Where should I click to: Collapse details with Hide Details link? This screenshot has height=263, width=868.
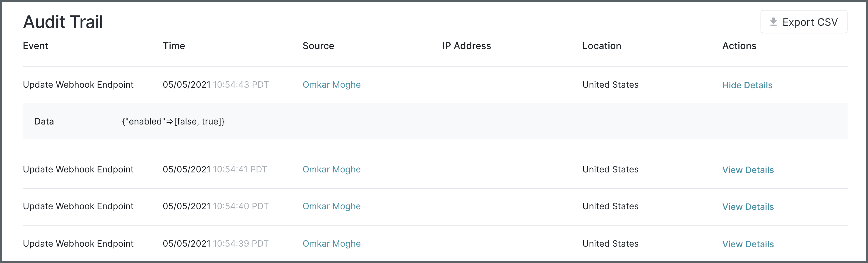pyautogui.click(x=747, y=85)
